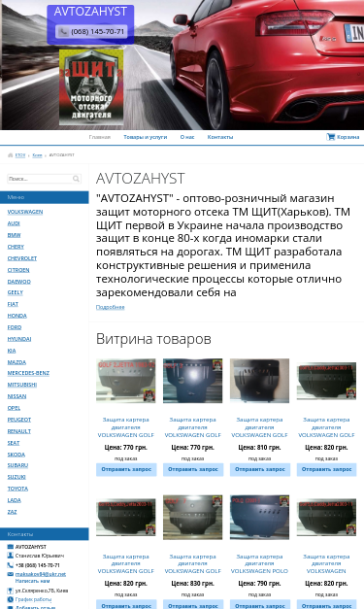Select SUZUKI category link
Viewport: 364px width, 609px height.
[x=17, y=477]
